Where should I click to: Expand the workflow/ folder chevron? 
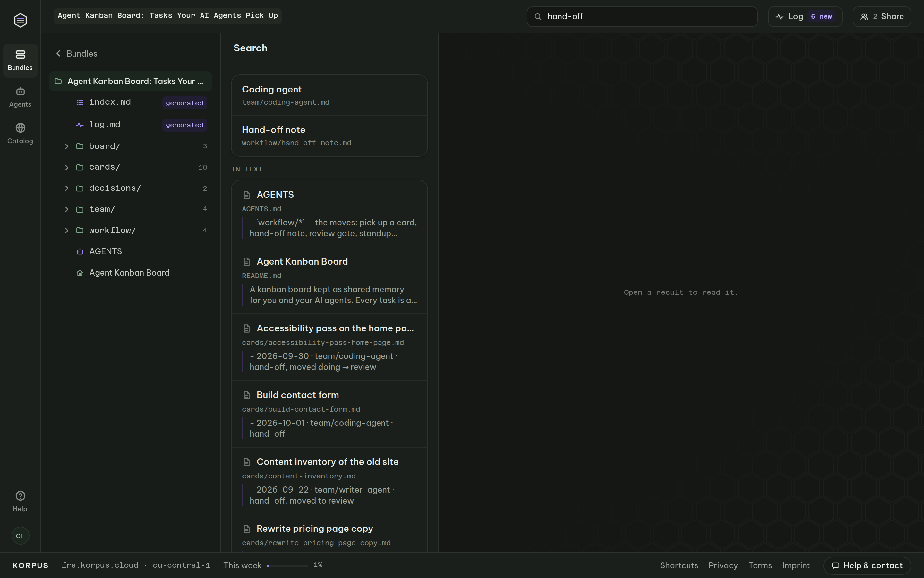point(67,231)
